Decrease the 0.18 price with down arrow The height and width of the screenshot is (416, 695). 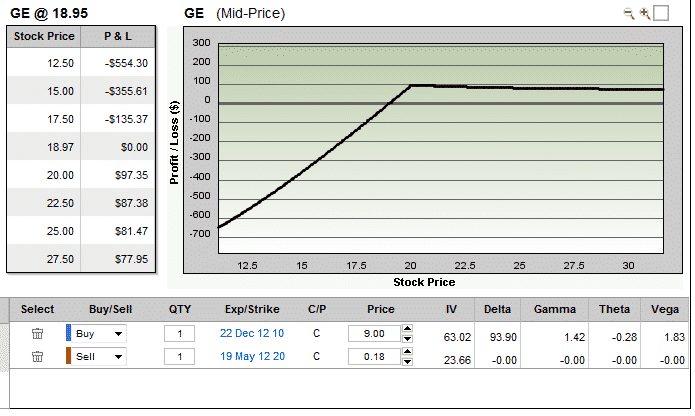(x=406, y=361)
